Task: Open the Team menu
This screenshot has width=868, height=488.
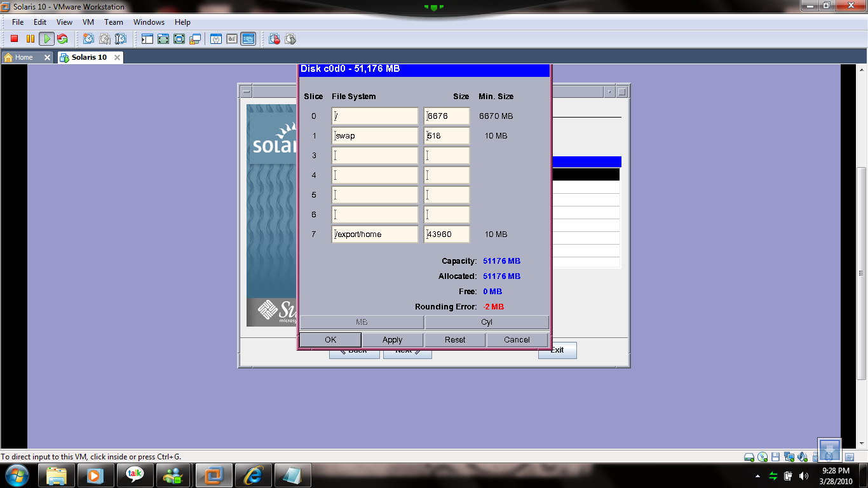Action: coord(114,22)
